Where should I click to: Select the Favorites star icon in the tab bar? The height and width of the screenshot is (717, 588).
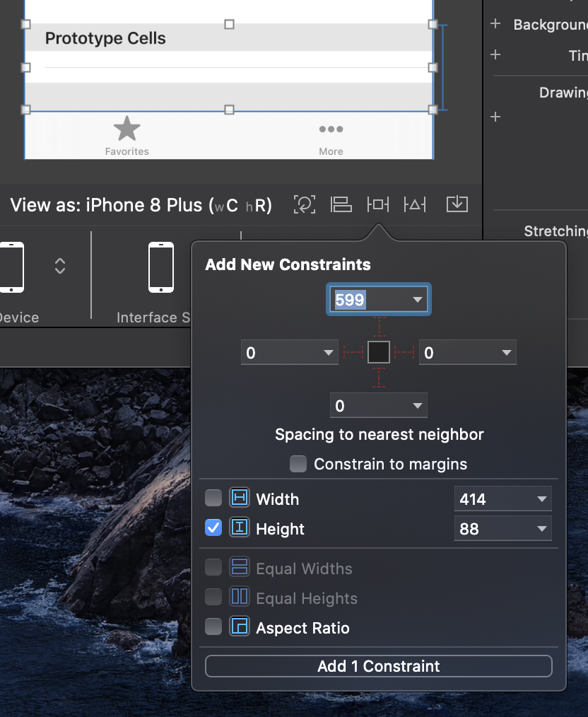point(127,128)
